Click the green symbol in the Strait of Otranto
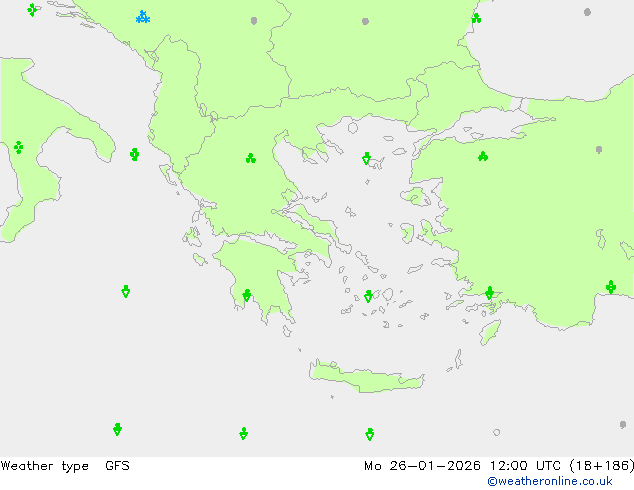Viewport: 634px width, 490px height. 135,154
